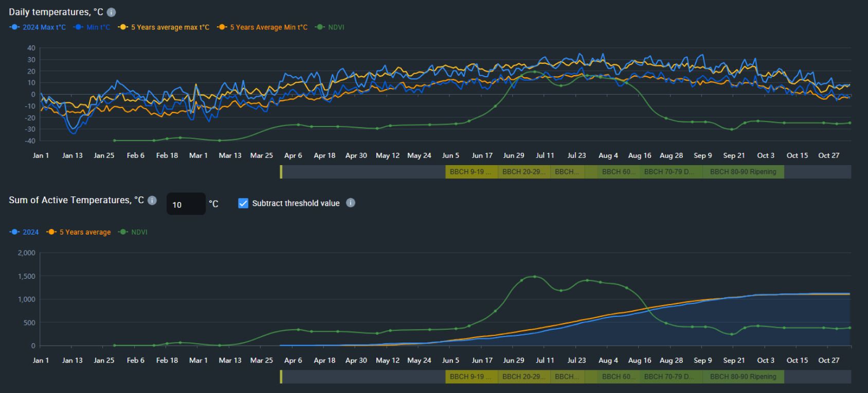868x393 pixels.
Task: Click NDVI peak point near Jul 11 lower chart
Action: click(x=535, y=277)
